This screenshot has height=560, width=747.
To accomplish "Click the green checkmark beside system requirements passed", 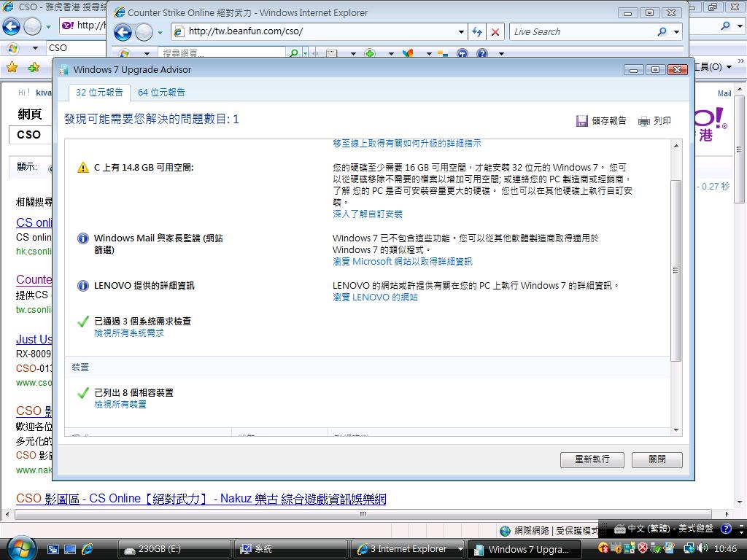I will 83,322.
